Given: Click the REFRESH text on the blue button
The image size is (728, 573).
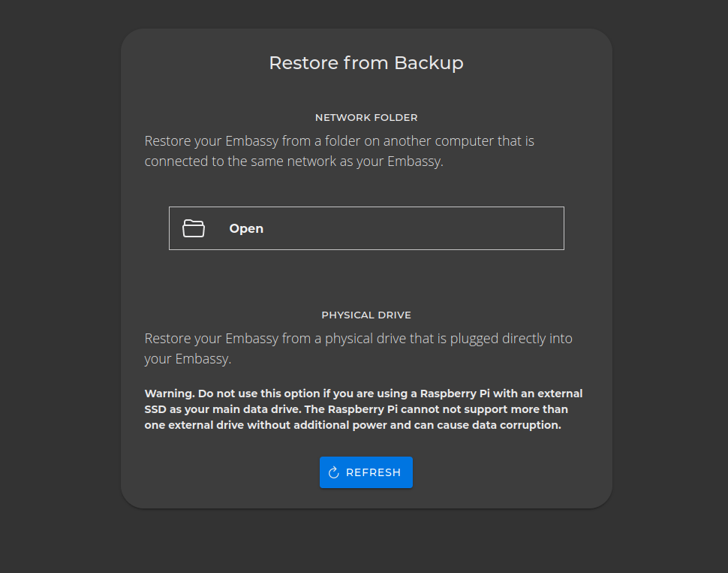Looking at the screenshot, I should pyautogui.click(x=373, y=473).
